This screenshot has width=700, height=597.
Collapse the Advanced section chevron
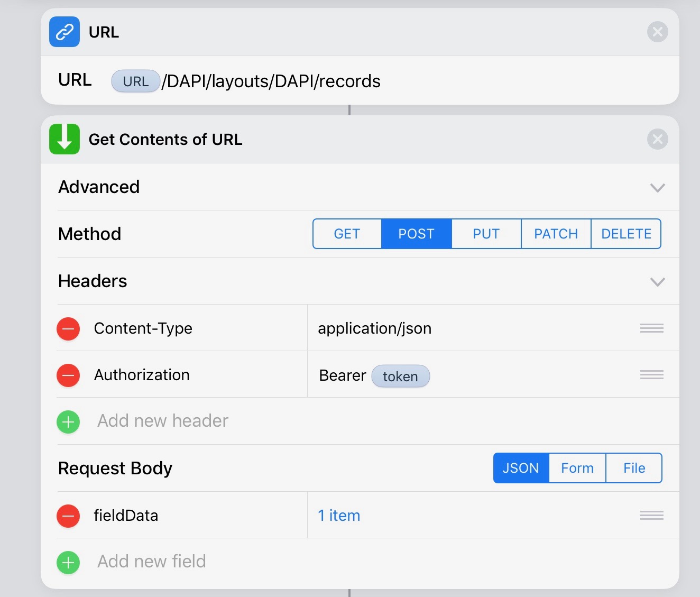pyautogui.click(x=657, y=188)
